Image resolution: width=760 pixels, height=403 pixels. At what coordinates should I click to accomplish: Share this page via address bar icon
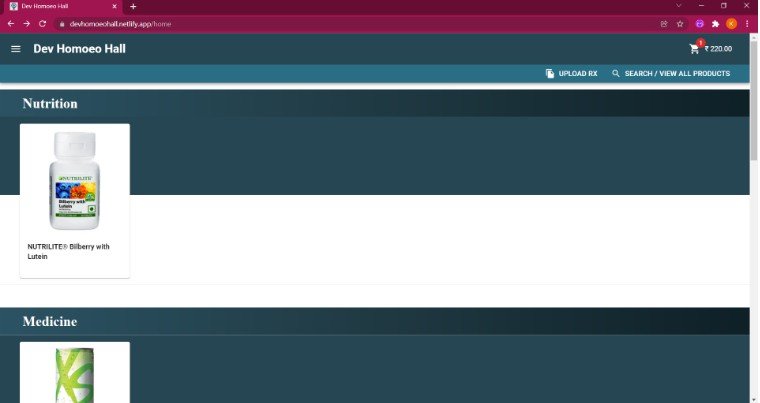pyautogui.click(x=664, y=24)
